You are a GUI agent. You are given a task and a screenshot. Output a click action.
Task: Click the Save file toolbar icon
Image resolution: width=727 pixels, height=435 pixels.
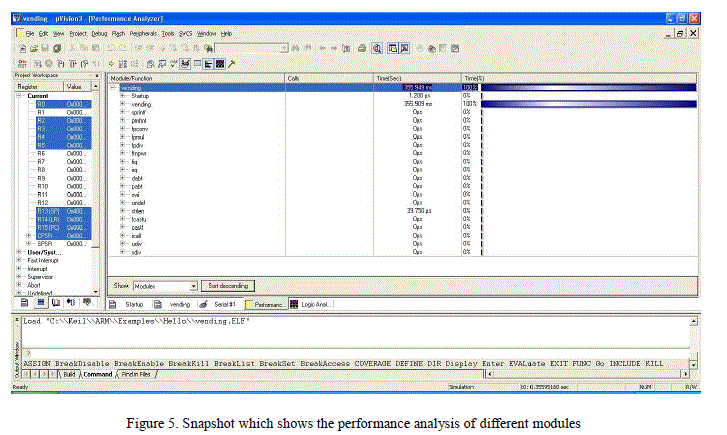43,48
